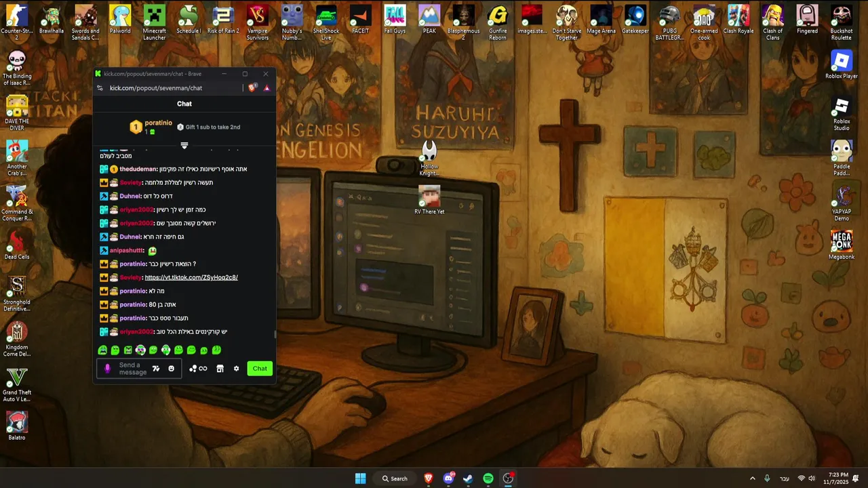Open Dead Cells desktop shortcut

click(x=17, y=245)
